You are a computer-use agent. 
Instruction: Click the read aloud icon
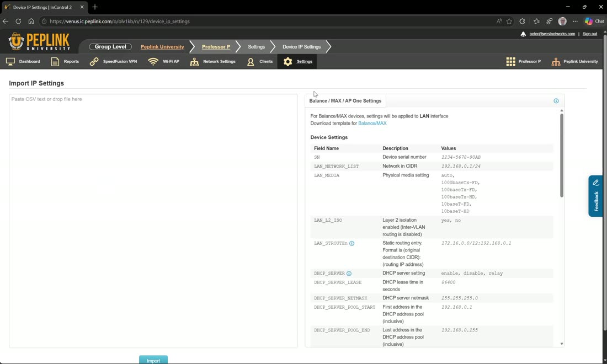(x=499, y=22)
